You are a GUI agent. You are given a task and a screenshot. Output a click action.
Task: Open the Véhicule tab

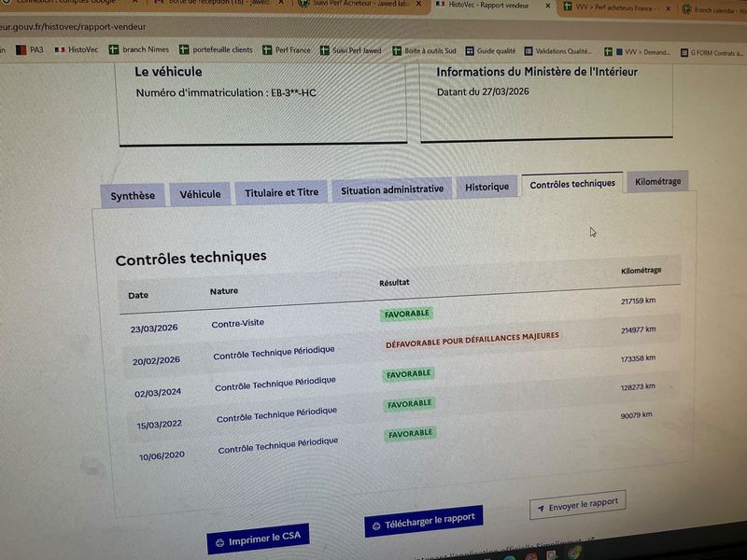200,194
